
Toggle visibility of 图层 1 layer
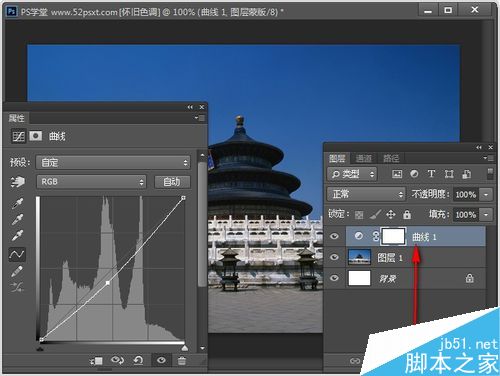coord(334,257)
